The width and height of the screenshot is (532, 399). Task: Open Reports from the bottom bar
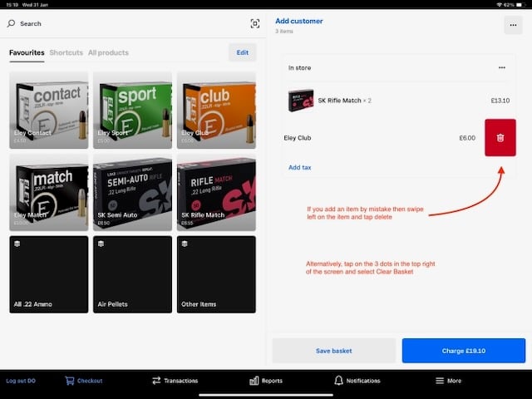(x=266, y=381)
